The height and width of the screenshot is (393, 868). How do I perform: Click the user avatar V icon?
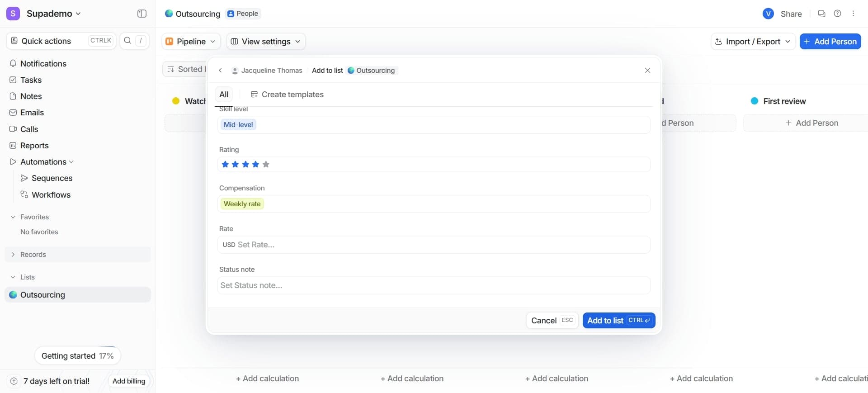click(x=768, y=14)
